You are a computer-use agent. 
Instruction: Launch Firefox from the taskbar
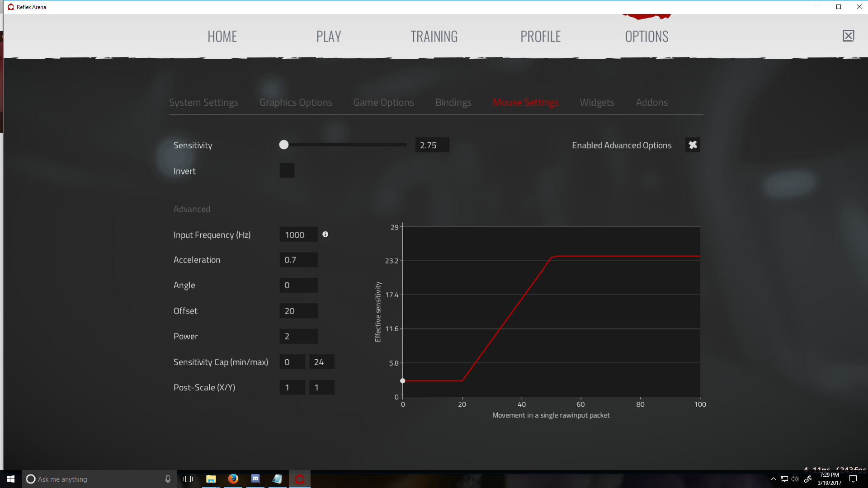pyautogui.click(x=233, y=479)
